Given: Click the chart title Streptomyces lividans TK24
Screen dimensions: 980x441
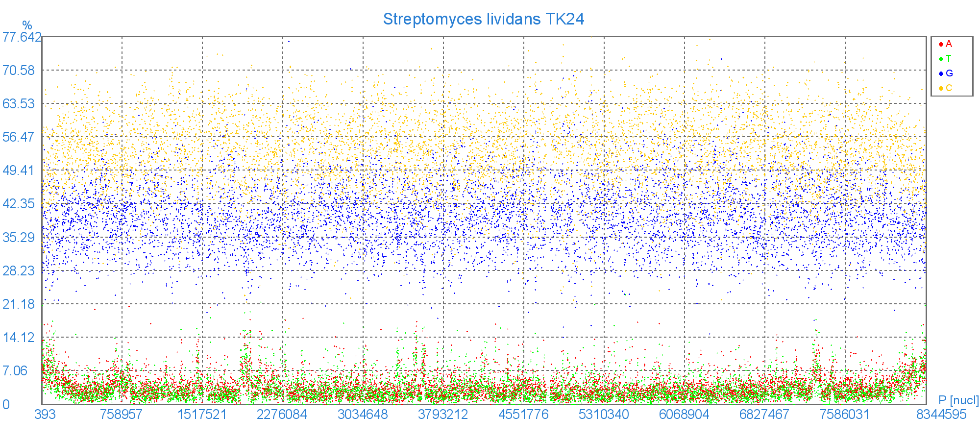Looking at the screenshot, I should click(484, 19).
